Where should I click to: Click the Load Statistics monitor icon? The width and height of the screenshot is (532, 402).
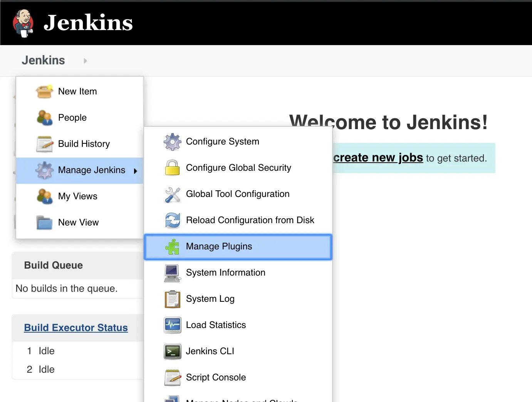point(172,325)
